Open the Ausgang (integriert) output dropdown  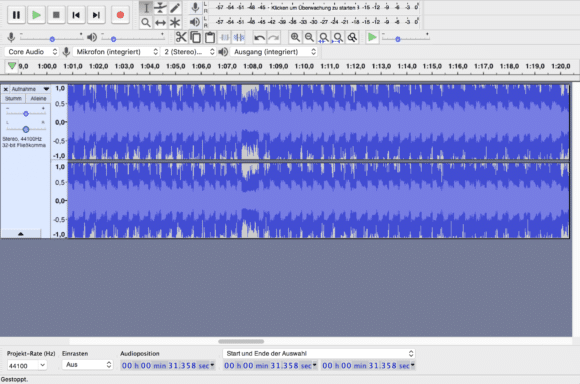click(x=274, y=52)
